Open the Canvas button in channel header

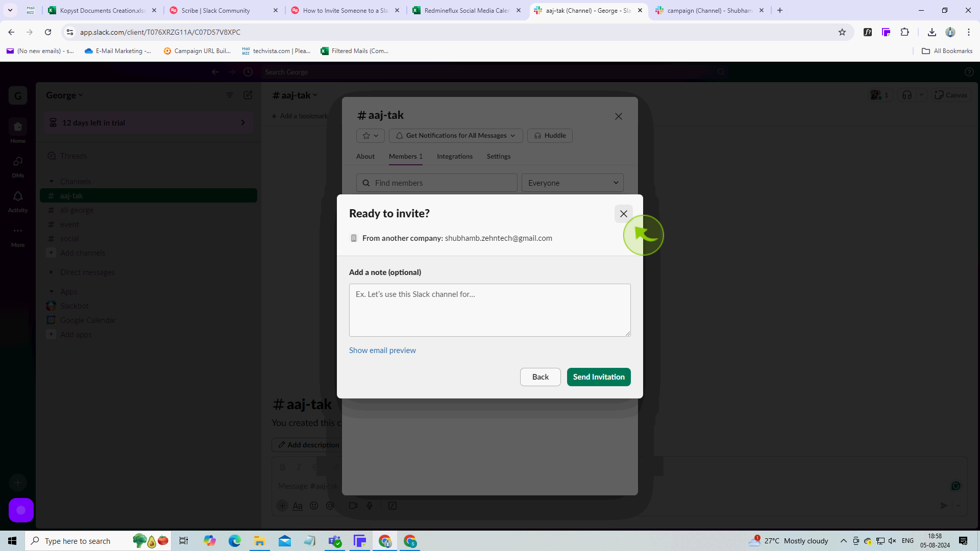tap(951, 95)
